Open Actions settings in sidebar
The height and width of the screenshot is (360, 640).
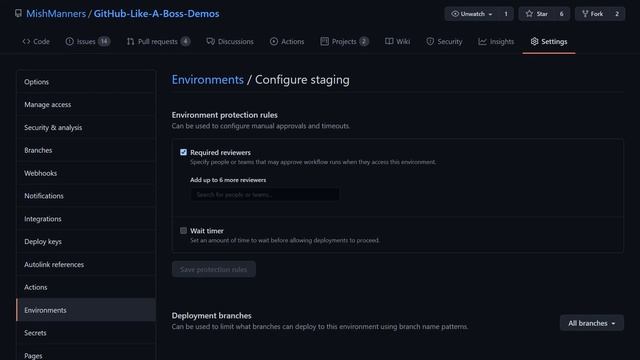86,287
